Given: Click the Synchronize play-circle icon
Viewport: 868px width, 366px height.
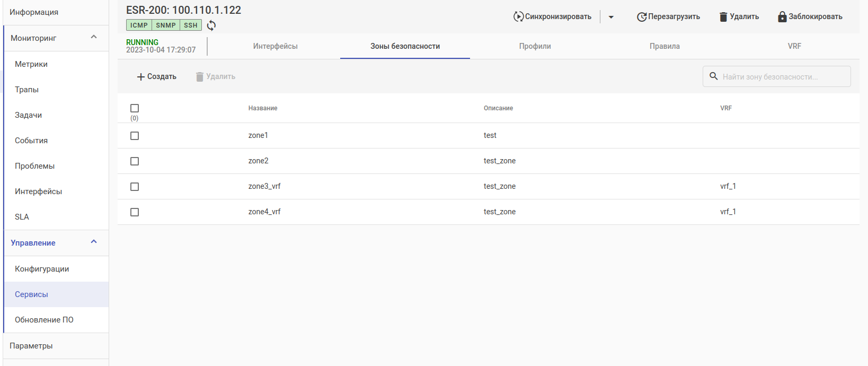Looking at the screenshot, I should tap(518, 16).
